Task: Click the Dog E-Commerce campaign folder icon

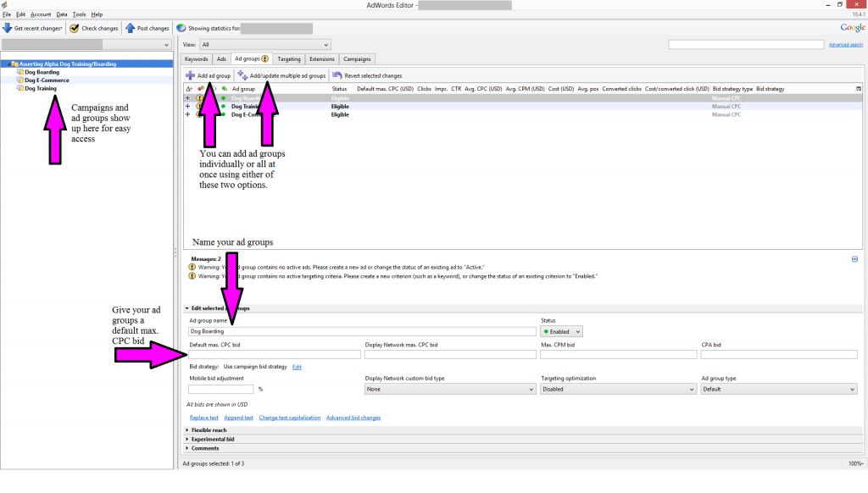Action: click(20, 80)
